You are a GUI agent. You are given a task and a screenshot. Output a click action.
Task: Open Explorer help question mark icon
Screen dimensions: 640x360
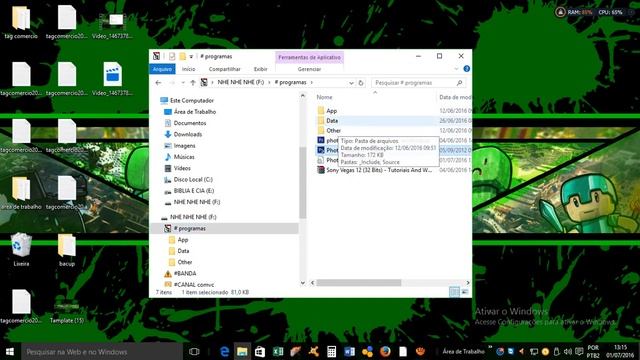pos(467,69)
